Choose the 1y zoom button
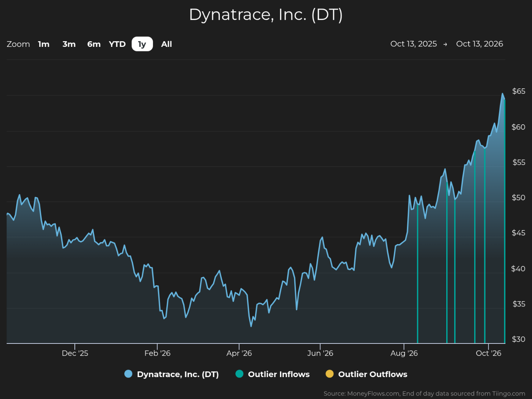Image resolution: width=532 pixels, height=399 pixels. 142,44
